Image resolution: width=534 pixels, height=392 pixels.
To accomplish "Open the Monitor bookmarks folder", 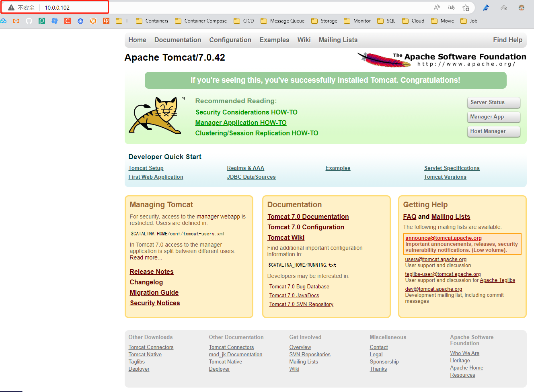I will point(357,21).
